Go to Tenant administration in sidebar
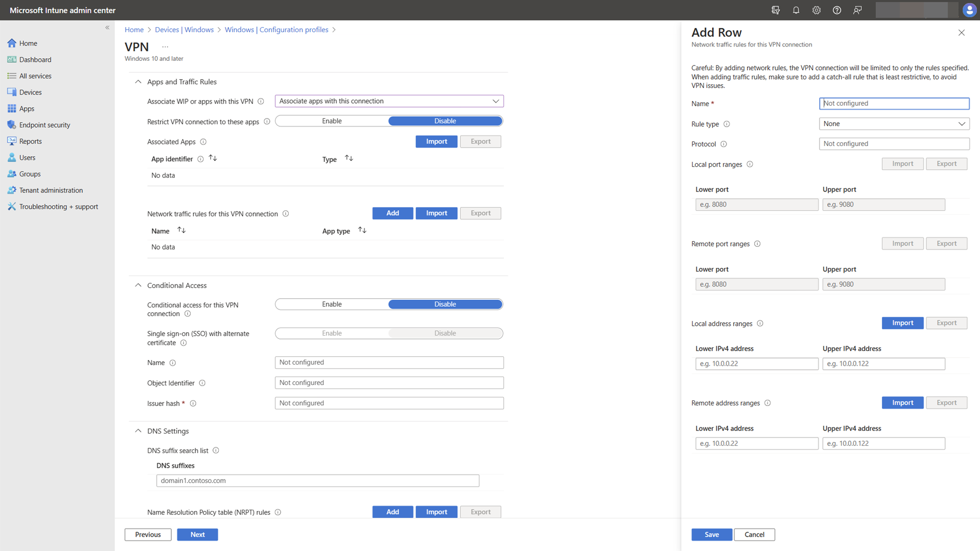The width and height of the screenshot is (980, 551). (x=51, y=190)
